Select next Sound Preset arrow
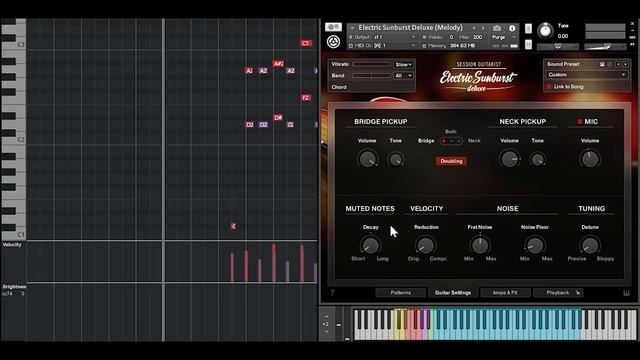640x360 pixels. [x=625, y=64]
